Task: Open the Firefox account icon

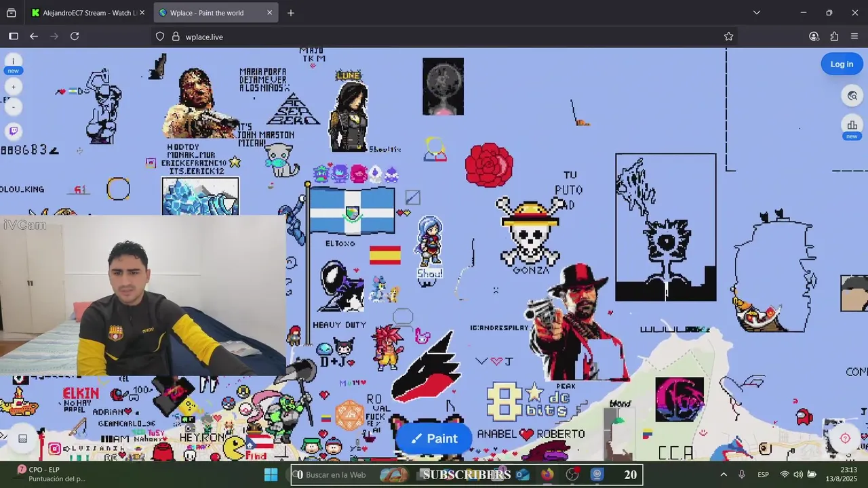Action: coord(814,37)
